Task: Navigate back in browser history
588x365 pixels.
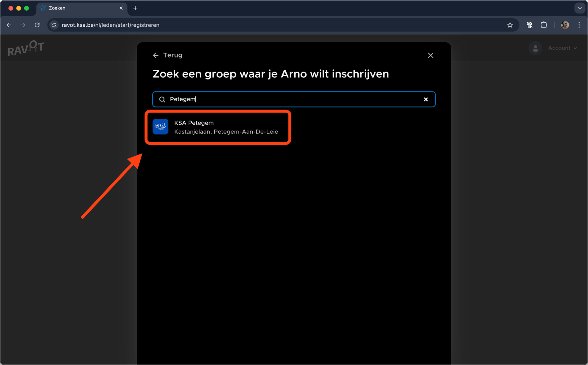Action: point(9,25)
